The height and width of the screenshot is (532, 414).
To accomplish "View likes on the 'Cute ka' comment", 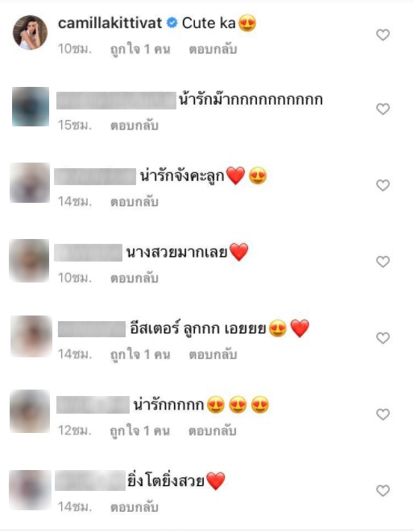I will (x=140, y=50).
